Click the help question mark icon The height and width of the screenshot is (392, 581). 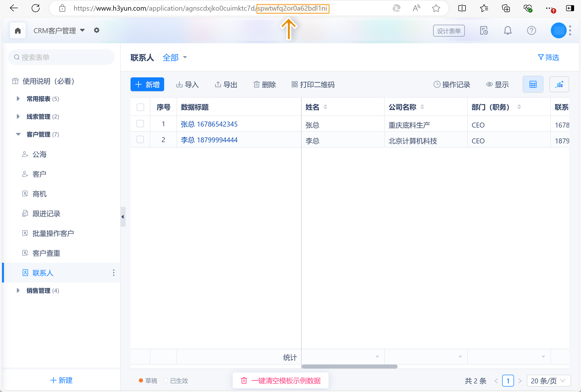tap(531, 31)
